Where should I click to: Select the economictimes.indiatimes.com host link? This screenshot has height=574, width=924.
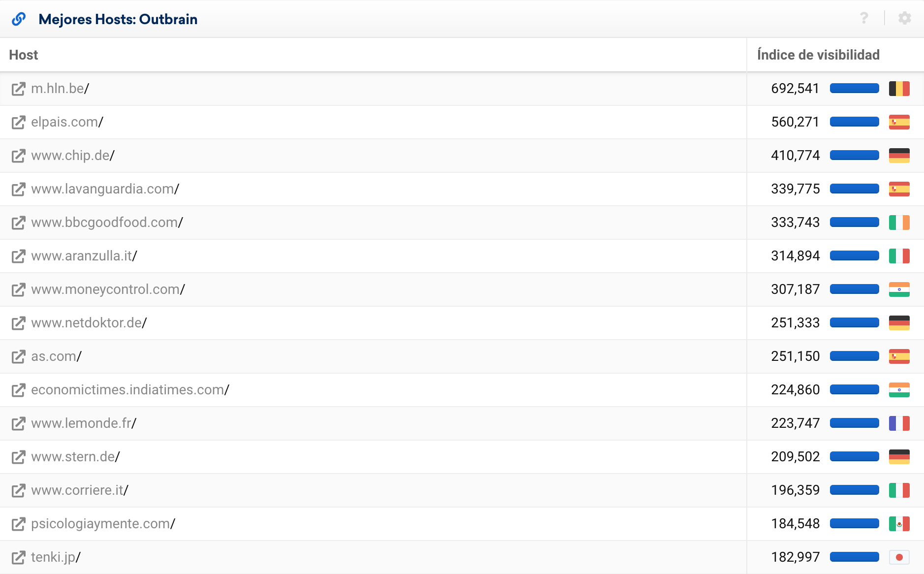coord(127,390)
